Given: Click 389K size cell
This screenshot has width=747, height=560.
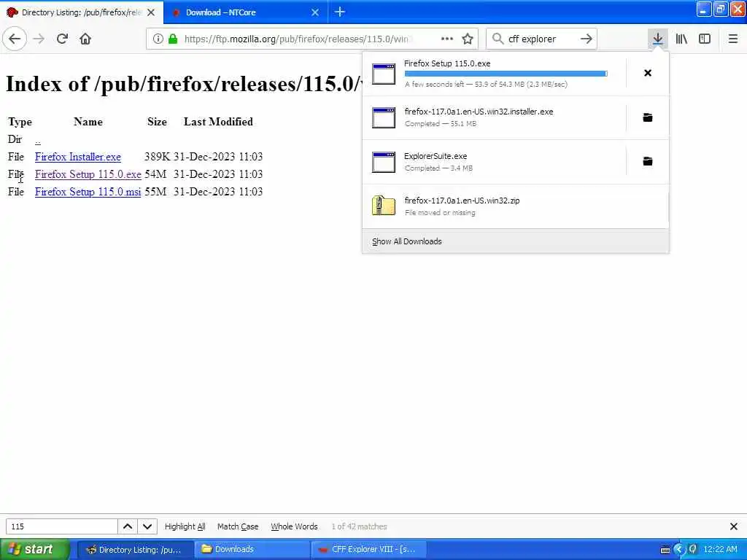Looking at the screenshot, I should [x=158, y=157].
